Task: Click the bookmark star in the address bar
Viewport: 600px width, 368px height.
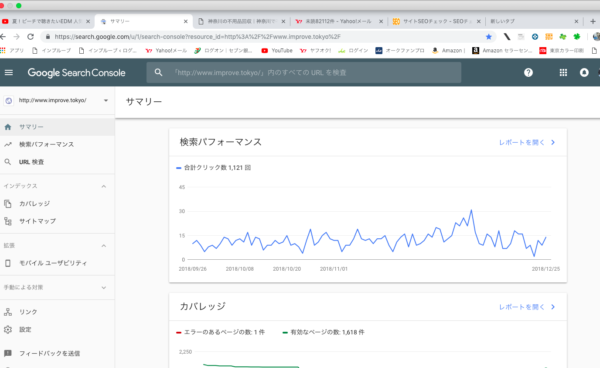Action: pyautogui.click(x=489, y=37)
